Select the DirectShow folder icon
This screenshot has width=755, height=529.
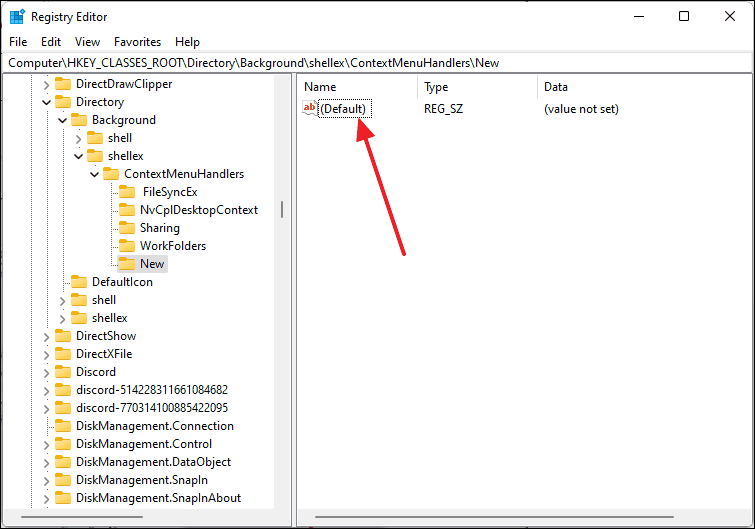pyautogui.click(x=63, y=335)
